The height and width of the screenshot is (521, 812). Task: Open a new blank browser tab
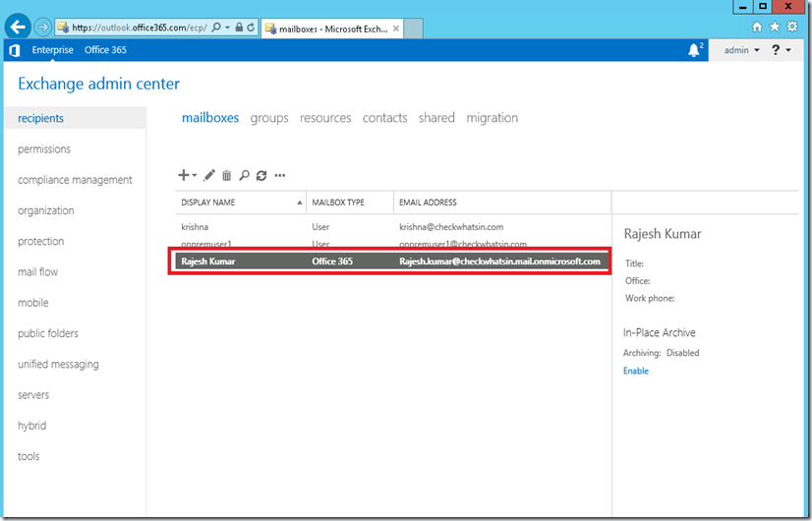[x=413, y=29]
